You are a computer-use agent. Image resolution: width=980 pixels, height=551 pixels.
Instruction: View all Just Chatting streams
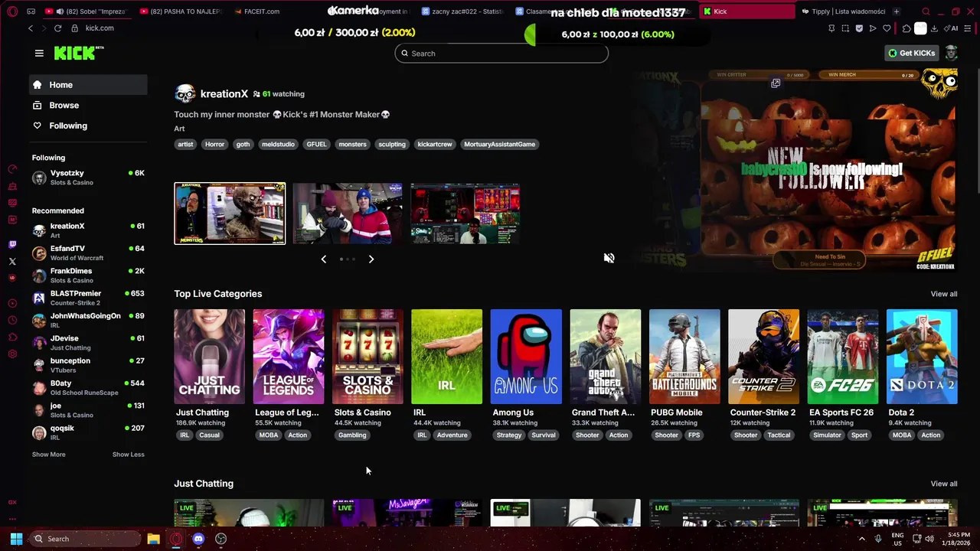coord(943,484)
